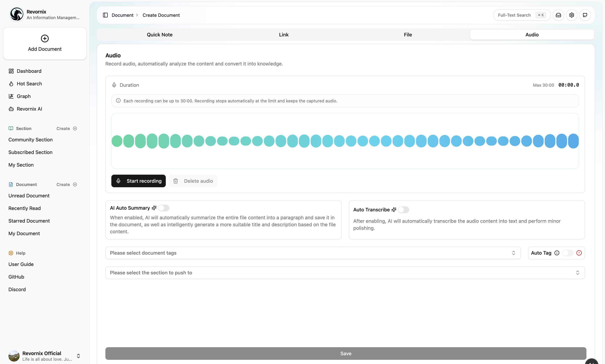Open the settings gear icon
Viewport: 605px width, 364px height.
coord(572,15)
